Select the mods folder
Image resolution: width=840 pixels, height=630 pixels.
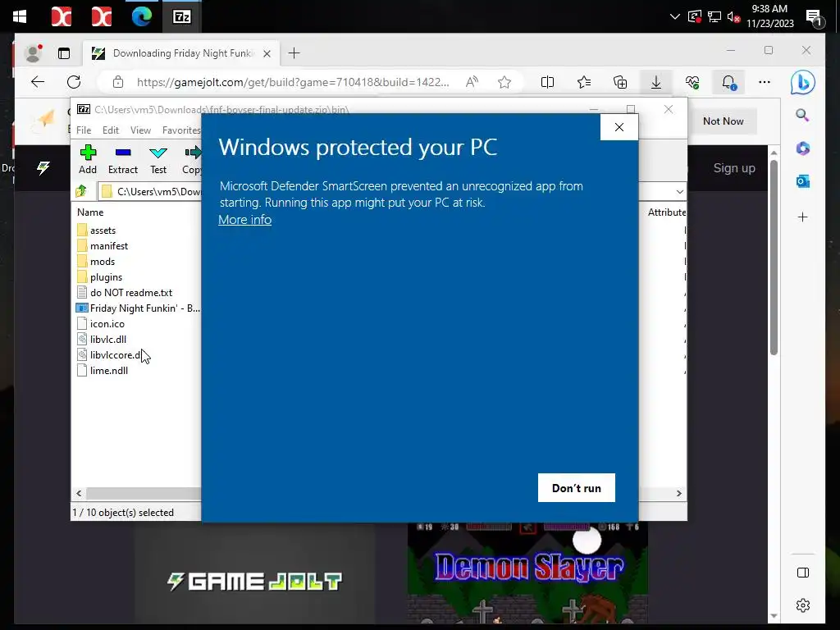(96, 262)
